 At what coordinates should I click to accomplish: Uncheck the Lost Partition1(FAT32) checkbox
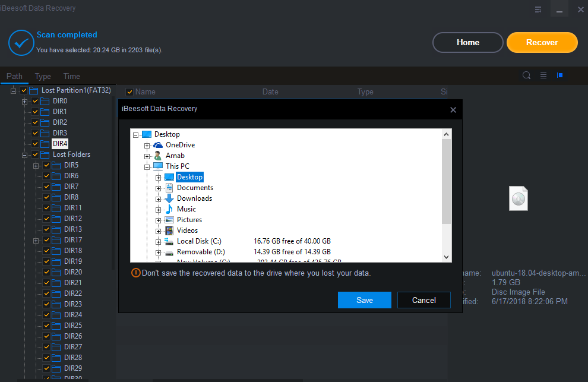point(24,90)
